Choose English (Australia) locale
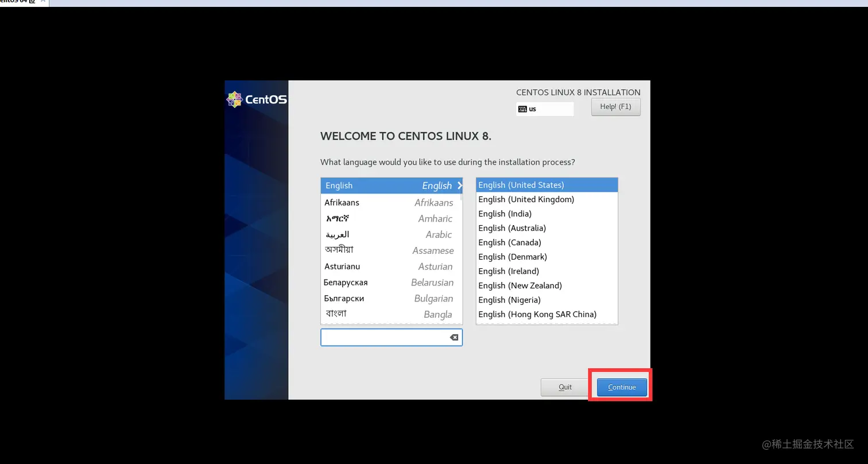This screenshot has width=868, height=464. pyautogui.click(x=547, y=228)
